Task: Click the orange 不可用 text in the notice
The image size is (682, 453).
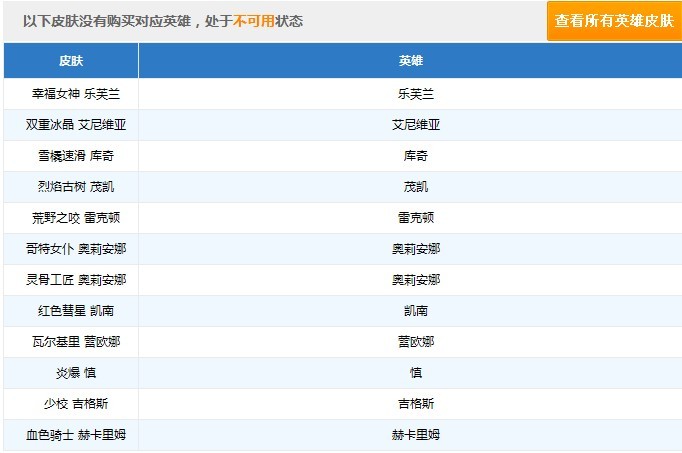Action: pyautogui.click(x=254, y=21)
